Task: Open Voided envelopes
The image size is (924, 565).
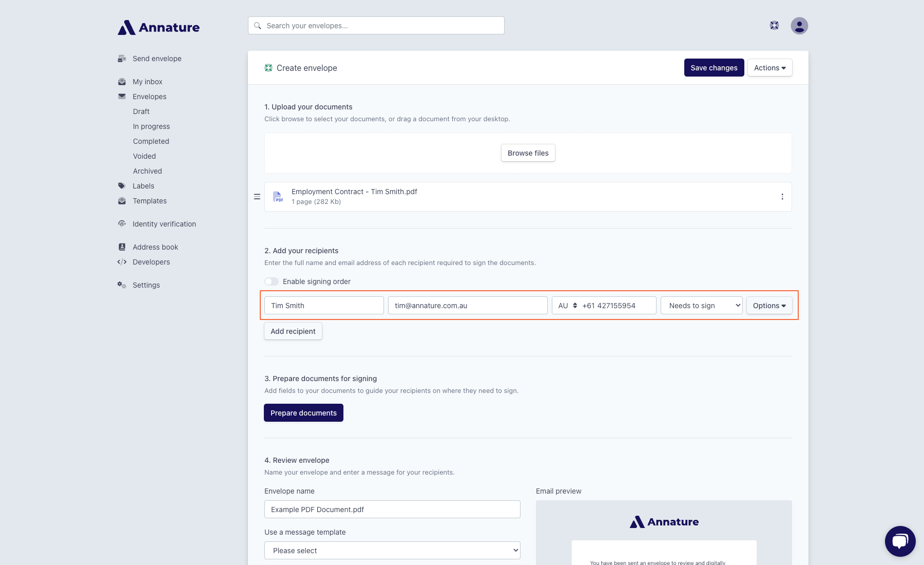Action: tap(144, 156)
